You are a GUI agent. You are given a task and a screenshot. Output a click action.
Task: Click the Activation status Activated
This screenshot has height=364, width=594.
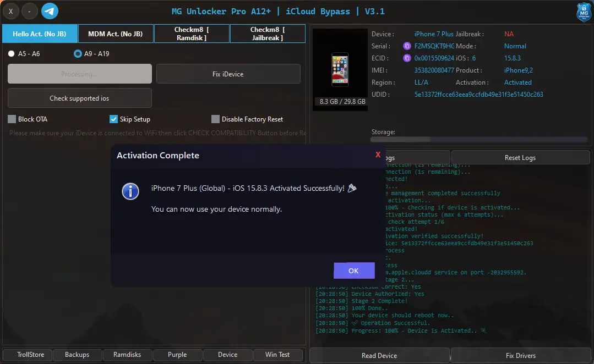point(517,82)
